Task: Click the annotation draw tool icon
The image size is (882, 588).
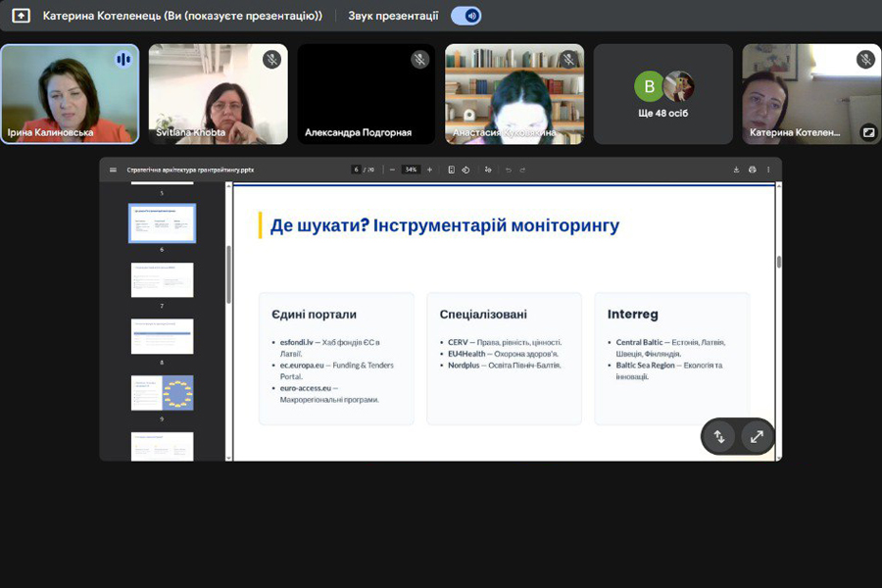Action: (489, 170)
